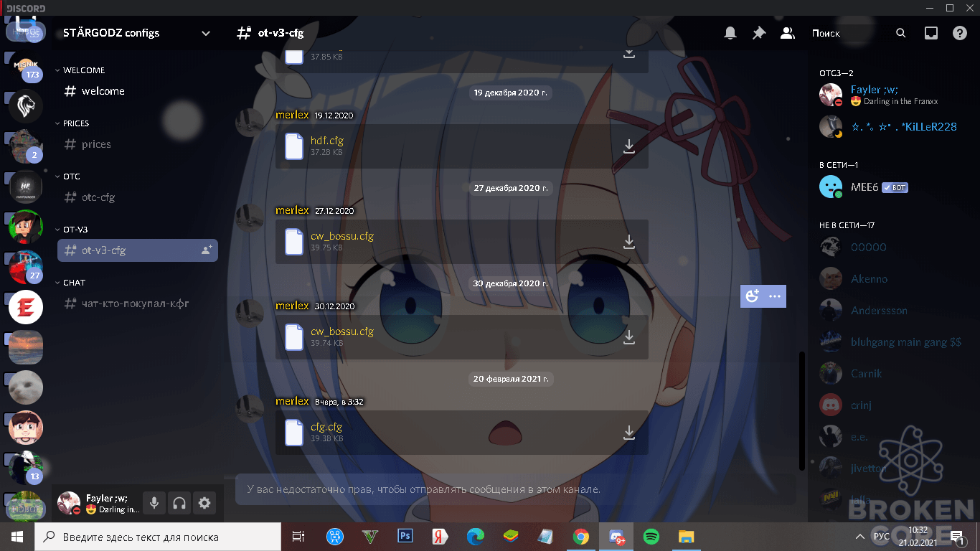Screen dimensions: 980x551
Task: Open STÄRGODZ configs server menu
Action: click(x=136, y=33)
